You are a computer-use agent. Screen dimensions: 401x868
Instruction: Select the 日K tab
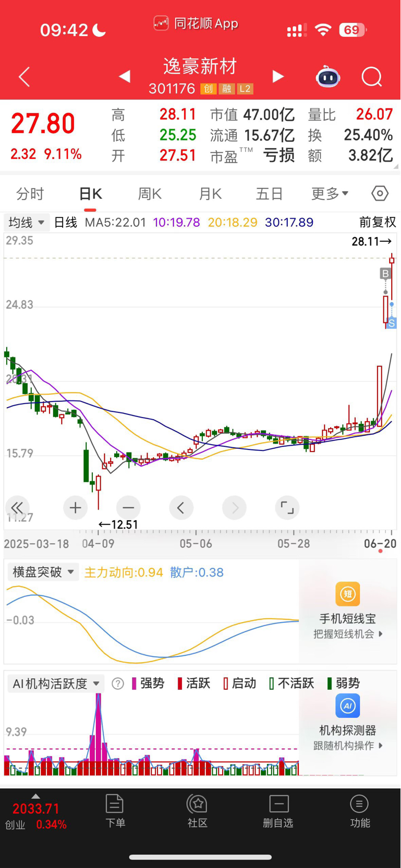pos(90,194)
